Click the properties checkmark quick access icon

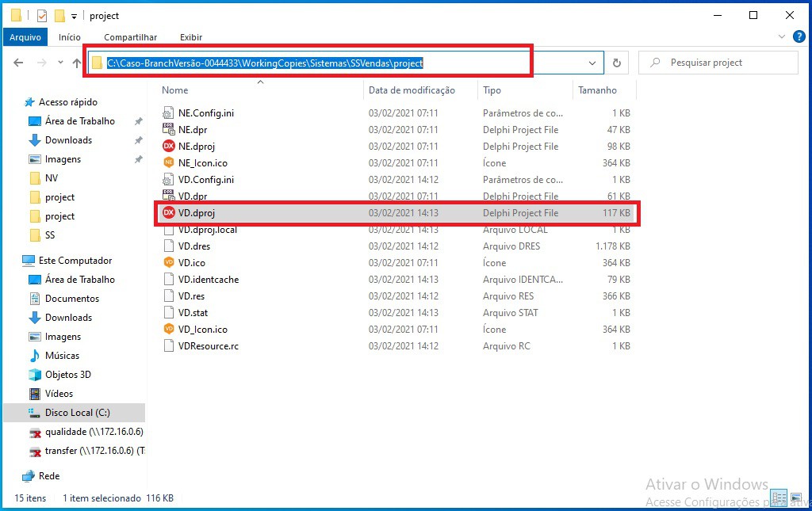tap(42, 16)
